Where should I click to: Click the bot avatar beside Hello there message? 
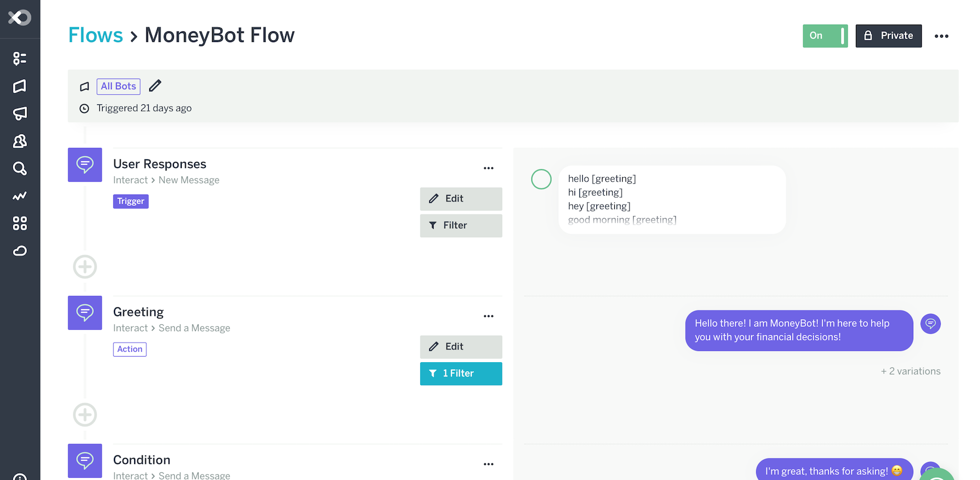click(x=931, y=324)
